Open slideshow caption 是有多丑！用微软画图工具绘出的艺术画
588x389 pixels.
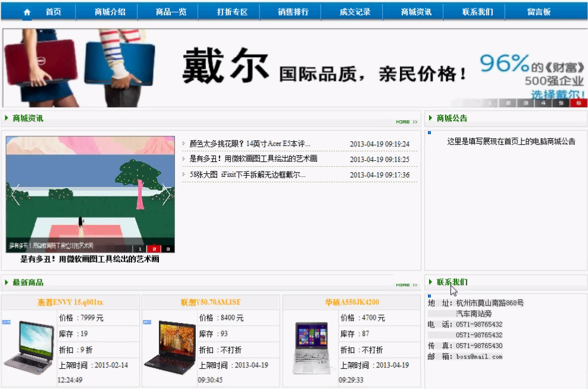(x=90, y=259)
